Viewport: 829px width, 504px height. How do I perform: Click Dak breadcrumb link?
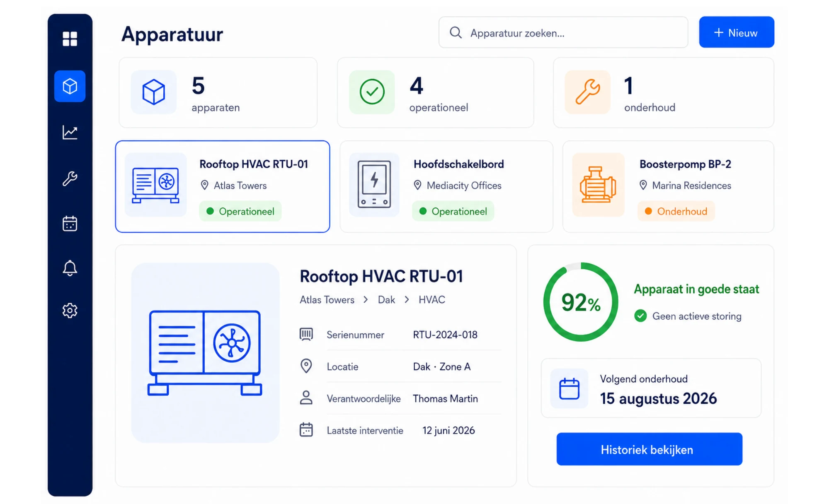(386, 300)
